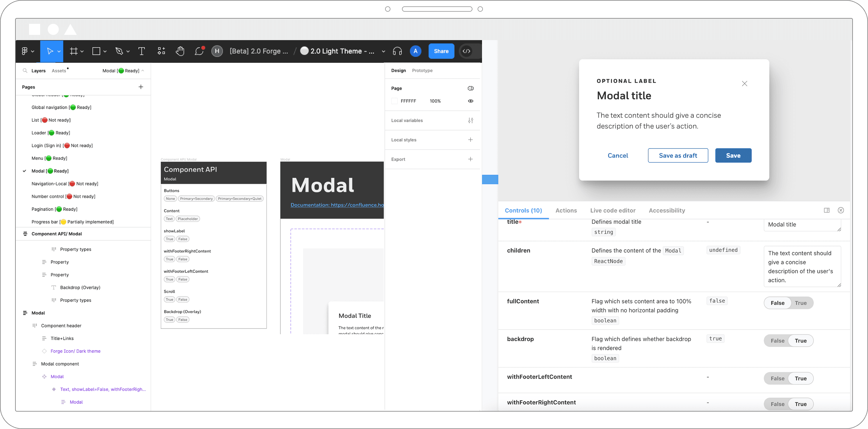The image size is (868, 429).
Task: Switch to the Actions tab
Action: pos(566,210)
